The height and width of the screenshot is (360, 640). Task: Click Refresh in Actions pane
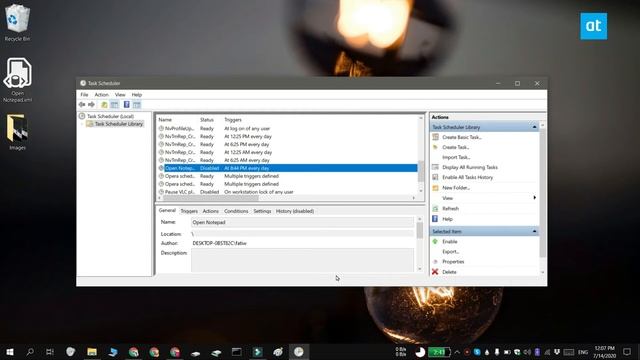(450, 209)
